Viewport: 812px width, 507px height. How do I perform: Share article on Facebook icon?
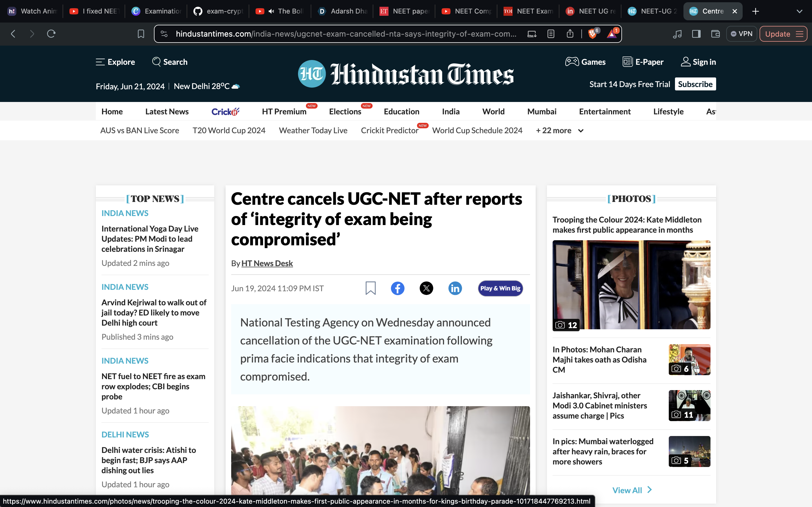[x=398, y=288]
